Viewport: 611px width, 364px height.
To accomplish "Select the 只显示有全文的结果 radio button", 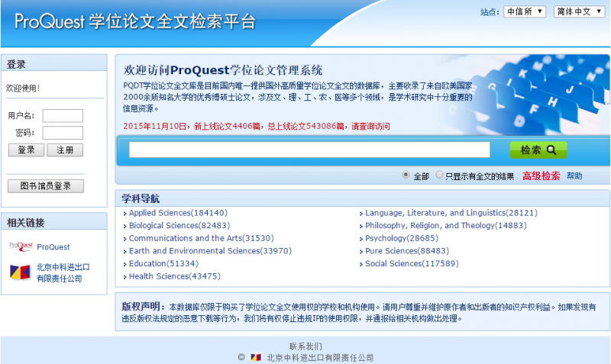I will [x=439, y=175].
